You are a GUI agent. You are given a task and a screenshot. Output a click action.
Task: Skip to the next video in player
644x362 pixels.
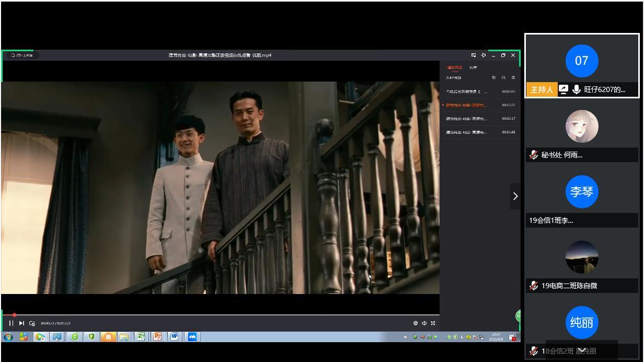pos(21,323)
